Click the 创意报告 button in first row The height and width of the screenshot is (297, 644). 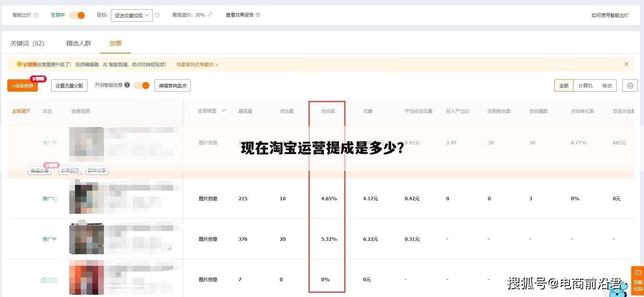[70, 170]
